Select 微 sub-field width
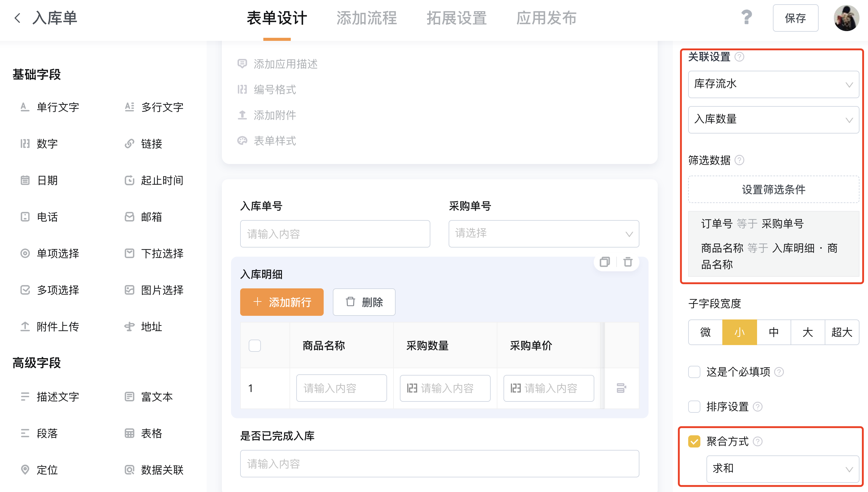The image size is (868, 492). [x=705, y=332]
